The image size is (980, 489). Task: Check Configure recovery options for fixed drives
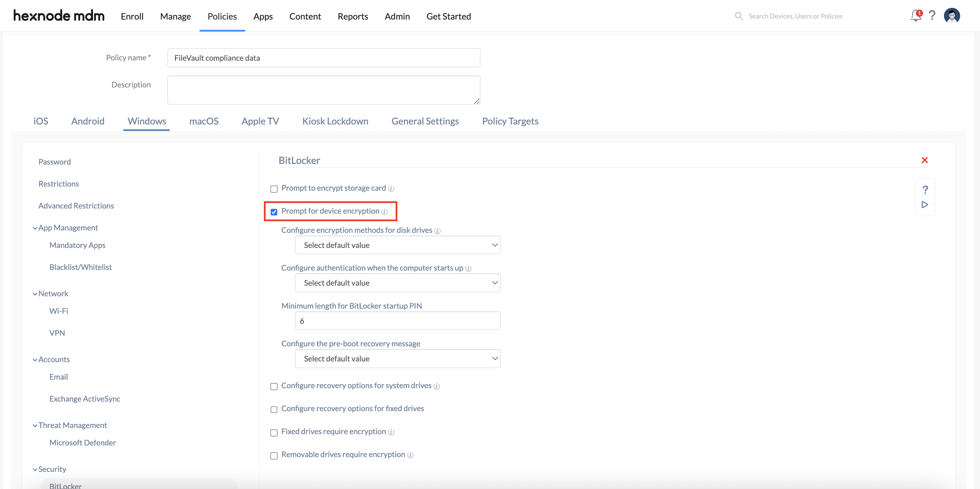(x=274, y=409)
